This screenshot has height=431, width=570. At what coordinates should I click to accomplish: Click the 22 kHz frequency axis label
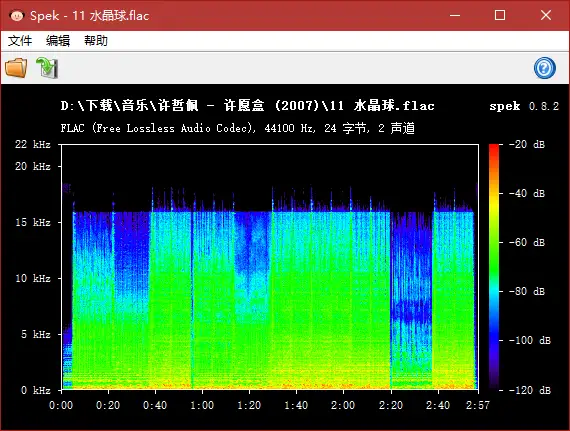(33, 144)
